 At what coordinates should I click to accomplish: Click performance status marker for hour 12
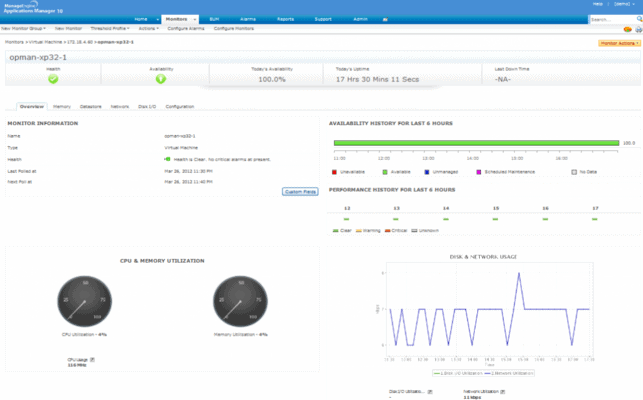click(x=347, y=219)
